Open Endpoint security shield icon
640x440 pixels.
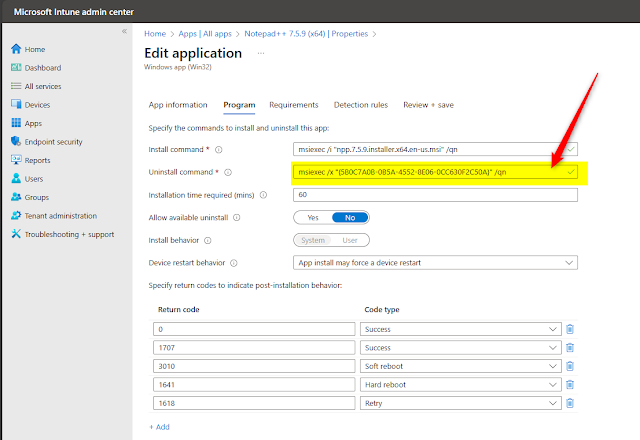point(16,141)
